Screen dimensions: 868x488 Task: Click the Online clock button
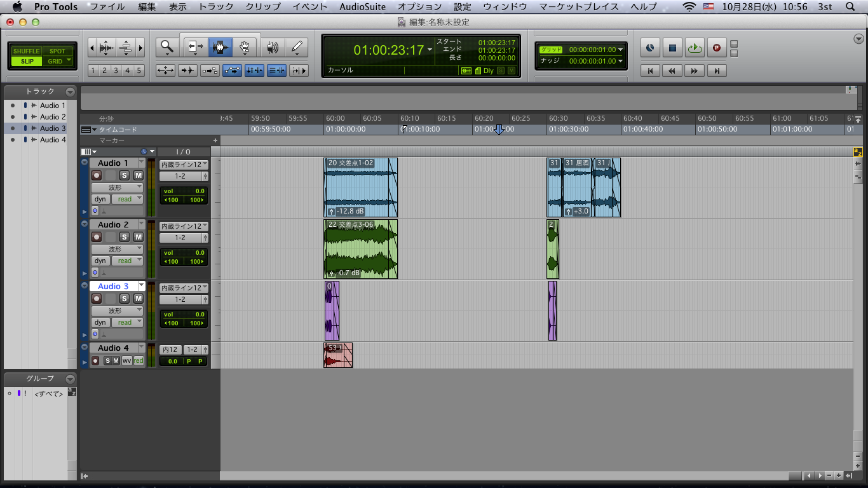650,48
